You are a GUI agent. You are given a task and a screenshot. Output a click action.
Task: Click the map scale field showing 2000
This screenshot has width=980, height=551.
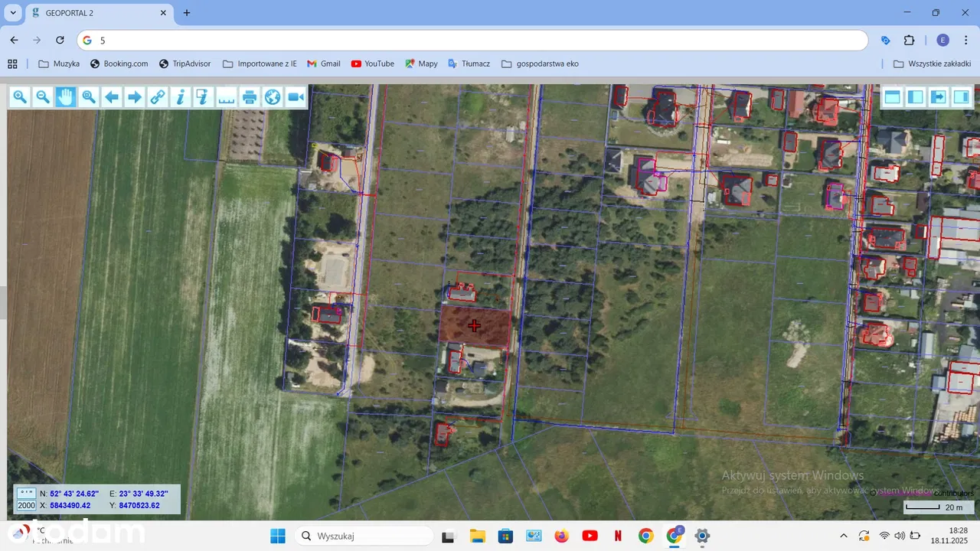tap(26, 506)
